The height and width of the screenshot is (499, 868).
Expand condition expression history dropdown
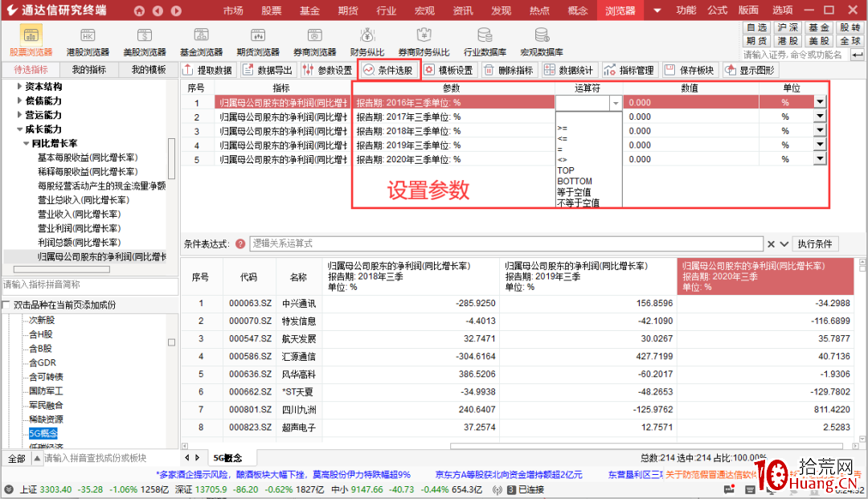click(784, 244)
